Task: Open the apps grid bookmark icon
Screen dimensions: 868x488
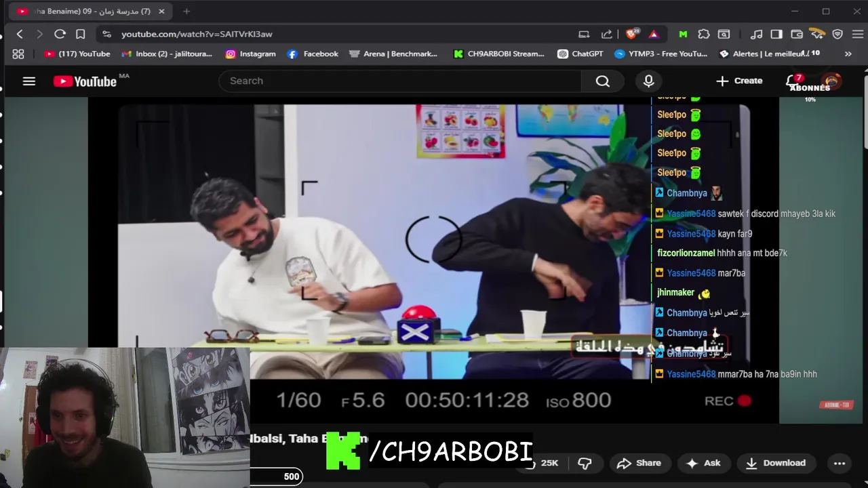Action: tap(18, 54)
